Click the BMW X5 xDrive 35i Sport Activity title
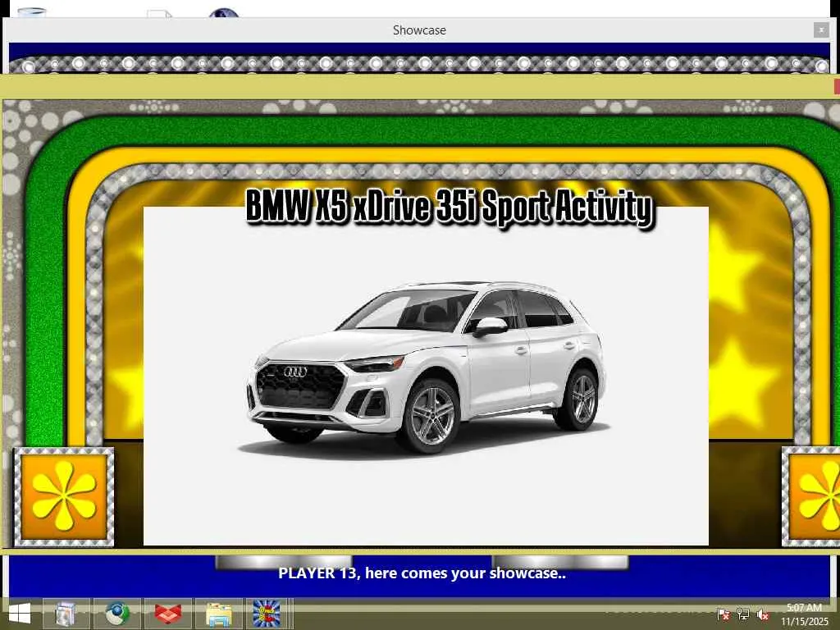Viewport: 840px width, 630px height. (450, 207)
